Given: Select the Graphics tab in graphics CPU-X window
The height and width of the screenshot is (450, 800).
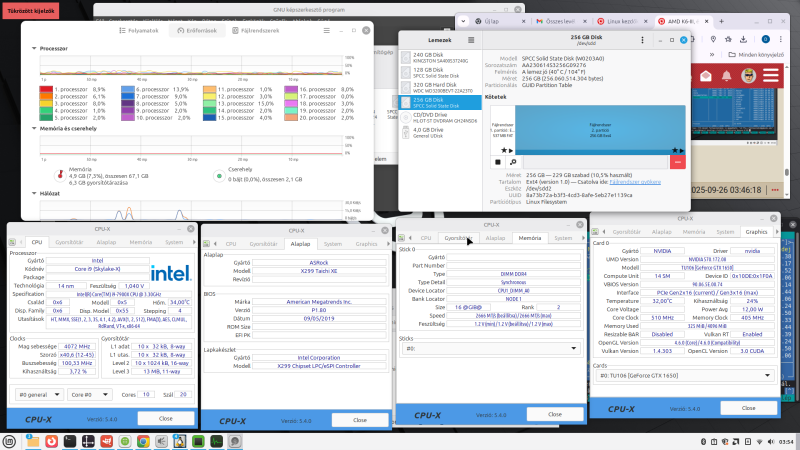Looking at the screenshot, I should (x=756, y=232).
